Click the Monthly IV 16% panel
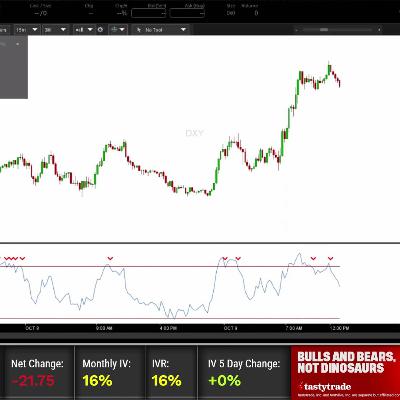 [110, 373]
